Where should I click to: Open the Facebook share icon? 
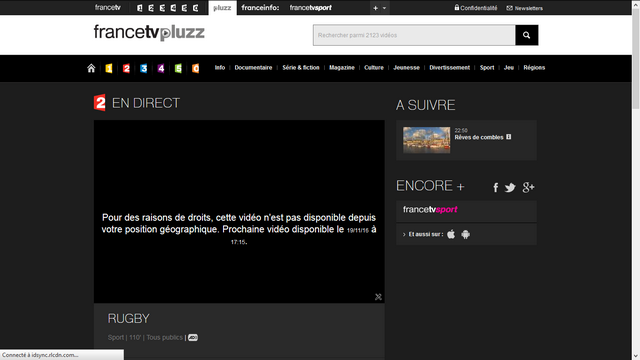[496, 187]
